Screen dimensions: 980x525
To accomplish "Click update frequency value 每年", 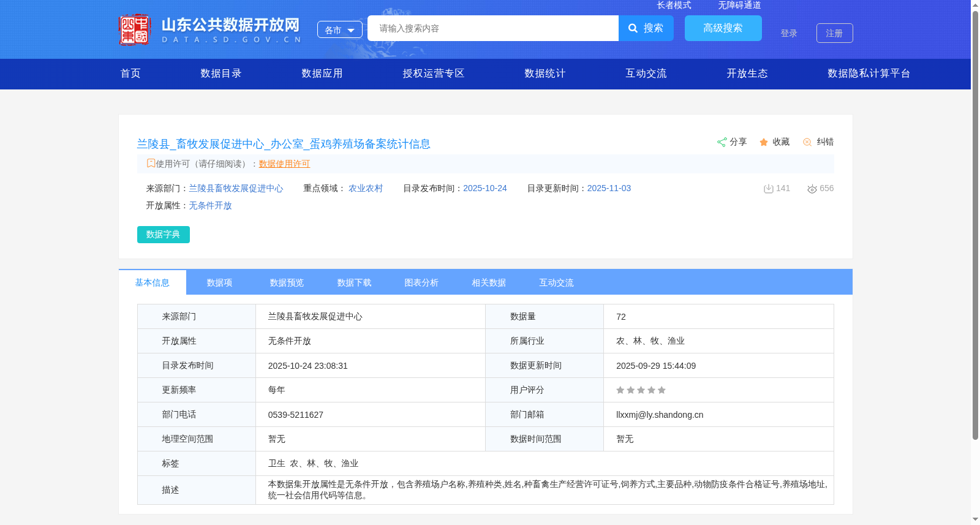I will coord(277,390).
